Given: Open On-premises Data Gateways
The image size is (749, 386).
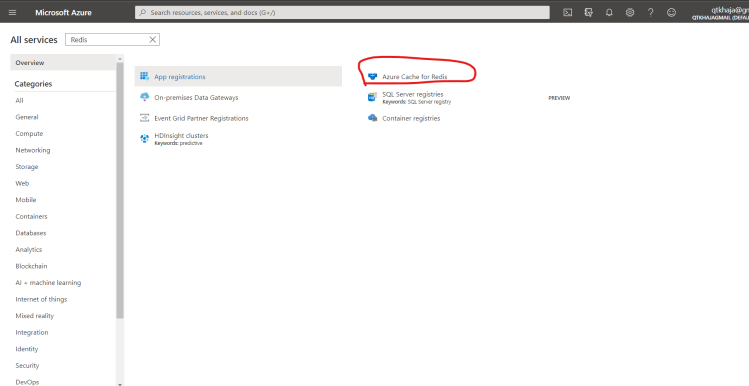Looking at the screenshot, I should click(x=196, y=97).
